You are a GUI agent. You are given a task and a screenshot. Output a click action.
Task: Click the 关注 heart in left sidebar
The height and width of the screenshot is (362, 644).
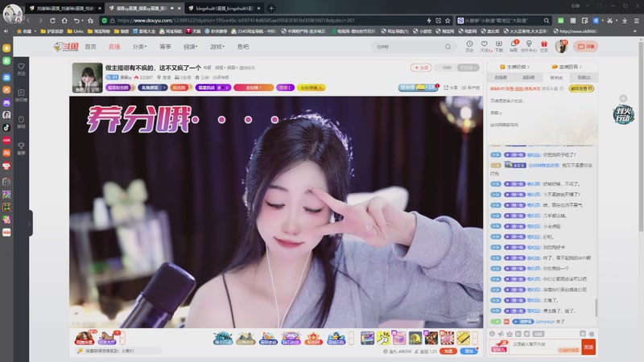click(x=22, y=69)
